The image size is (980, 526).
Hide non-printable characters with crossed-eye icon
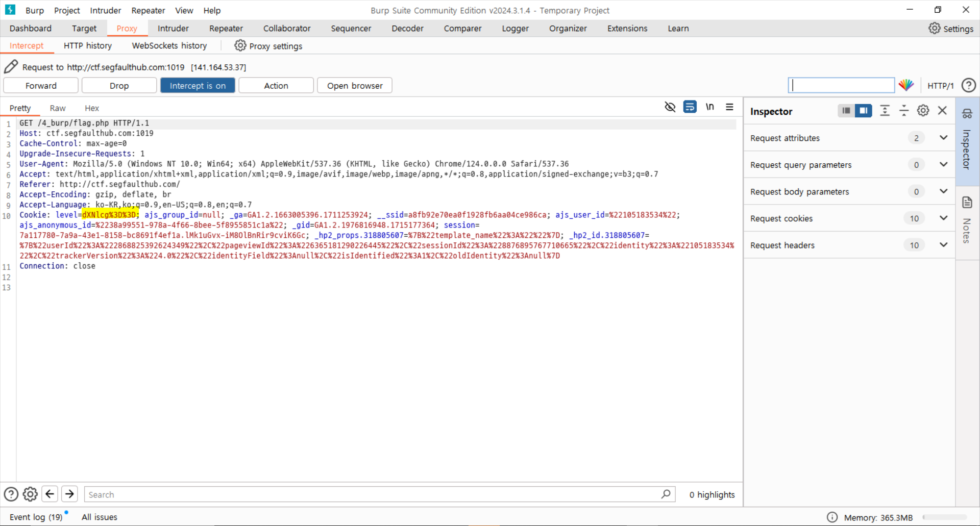(670, 107)
